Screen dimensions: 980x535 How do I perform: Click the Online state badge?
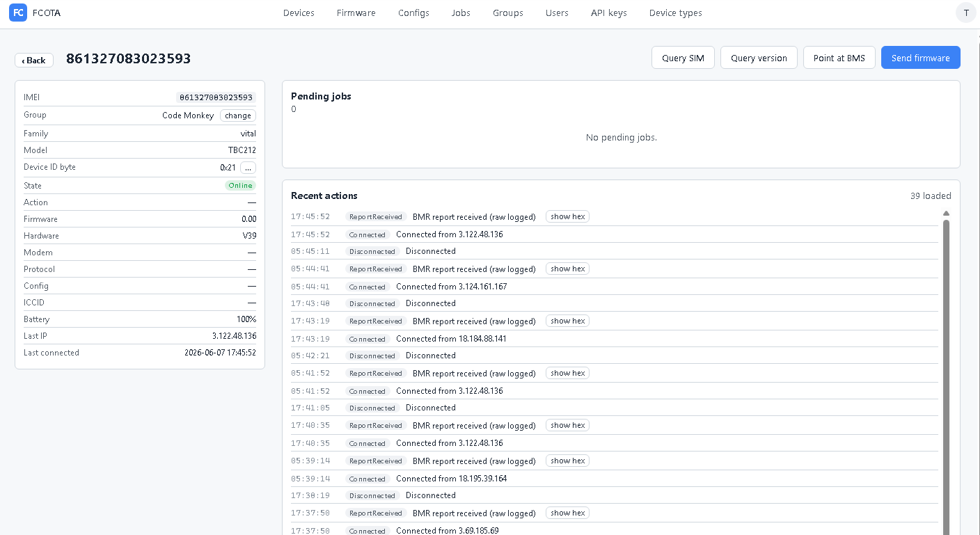pyautogui.click(x=240, y=186)
